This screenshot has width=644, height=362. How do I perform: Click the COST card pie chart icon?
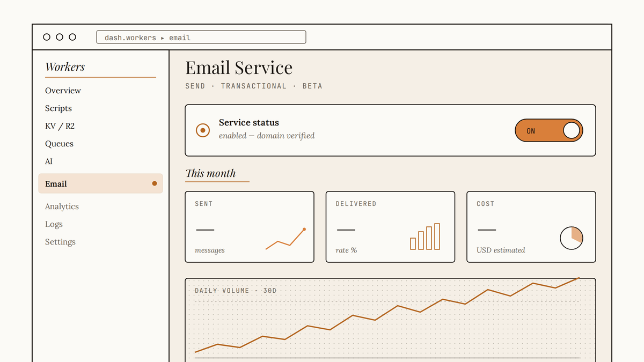(x=572, y=238)
